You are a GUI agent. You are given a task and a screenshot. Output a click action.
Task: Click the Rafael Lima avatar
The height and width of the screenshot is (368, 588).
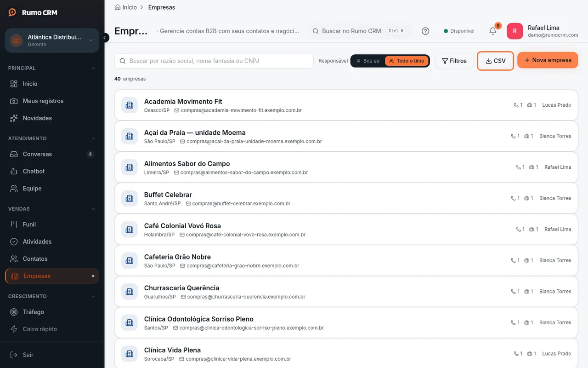515,31
